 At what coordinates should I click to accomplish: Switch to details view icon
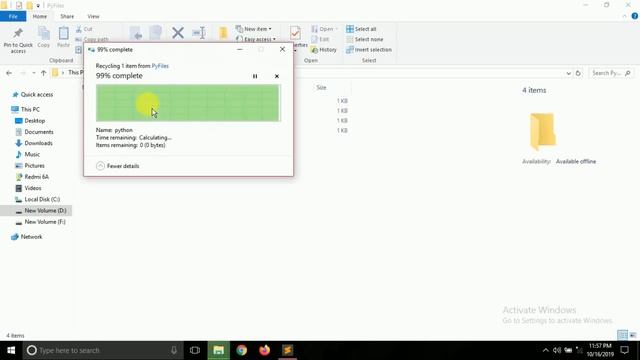622,335
